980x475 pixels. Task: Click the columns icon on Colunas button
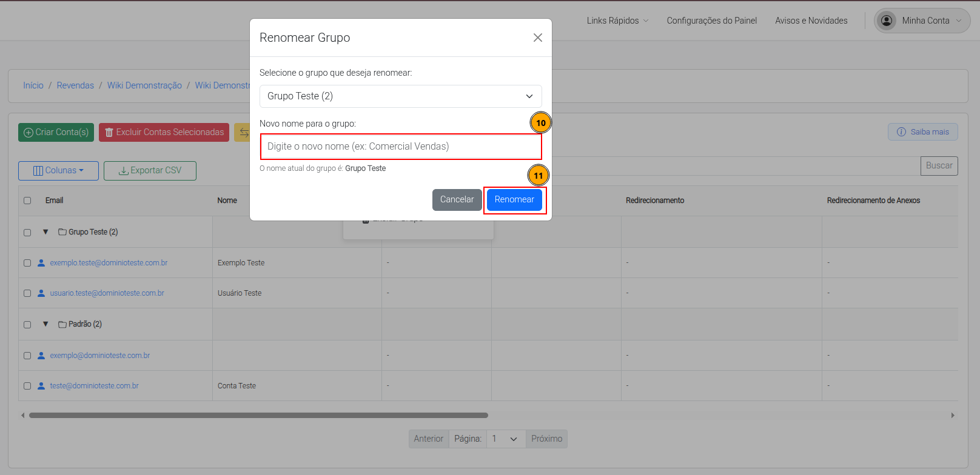click(x=38, y=171)
